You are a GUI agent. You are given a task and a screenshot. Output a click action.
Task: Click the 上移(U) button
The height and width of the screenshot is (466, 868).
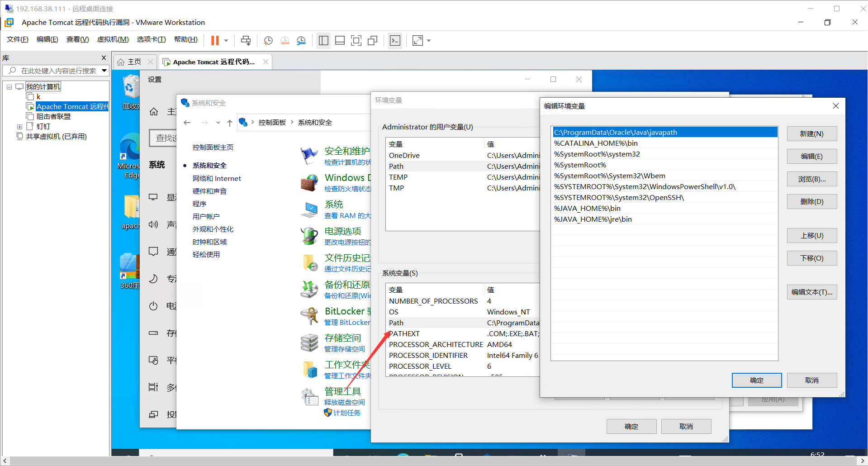(x=812, y=236)
